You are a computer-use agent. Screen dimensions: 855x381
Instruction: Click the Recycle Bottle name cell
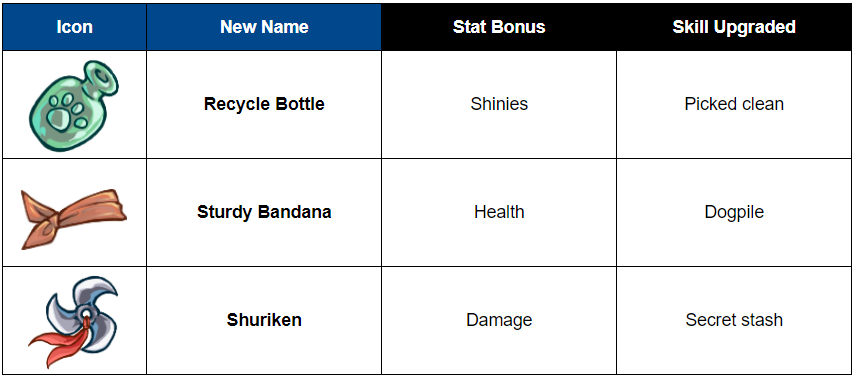click(x=264, y=104)
